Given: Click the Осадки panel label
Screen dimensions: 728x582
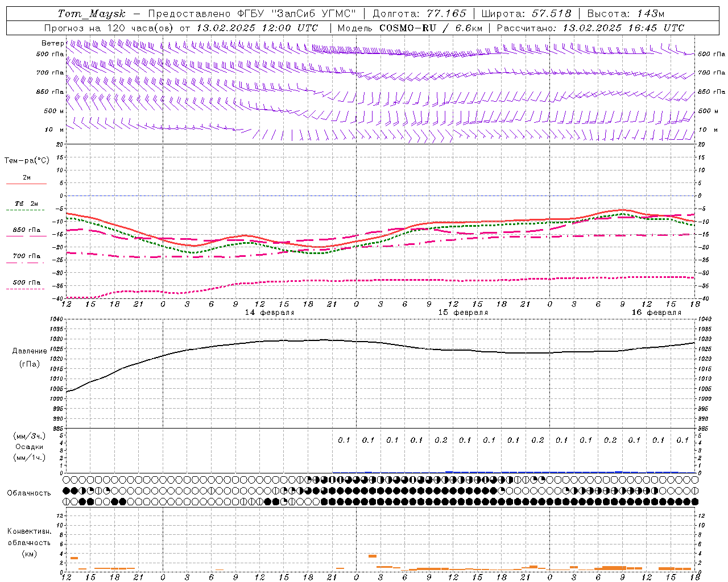Looking at the screenshot, I should 30,447.
